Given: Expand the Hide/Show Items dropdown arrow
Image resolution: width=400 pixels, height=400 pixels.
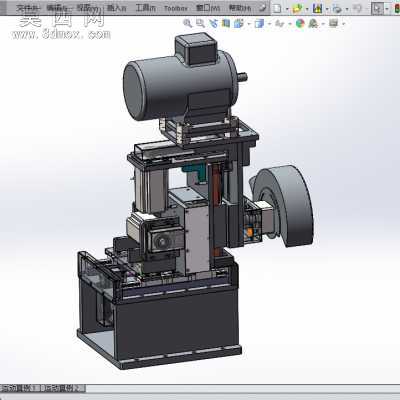Looking at the screenshot, I should pos(290,24).
